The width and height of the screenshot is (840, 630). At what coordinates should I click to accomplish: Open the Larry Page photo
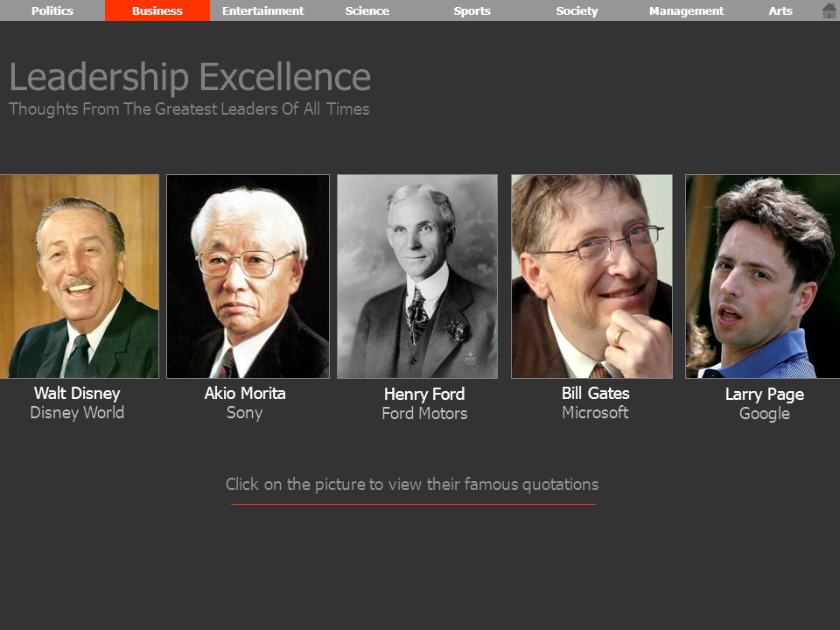click(763, 276)
